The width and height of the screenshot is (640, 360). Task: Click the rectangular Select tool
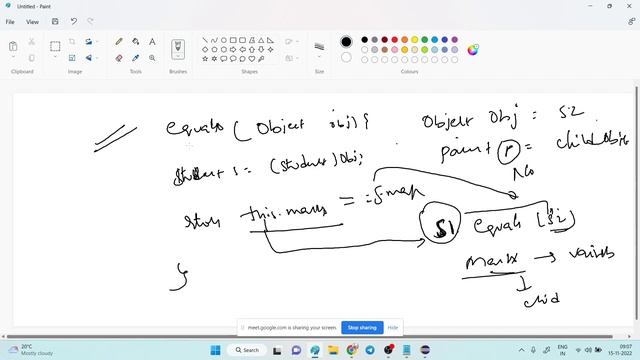click(55, 46)
